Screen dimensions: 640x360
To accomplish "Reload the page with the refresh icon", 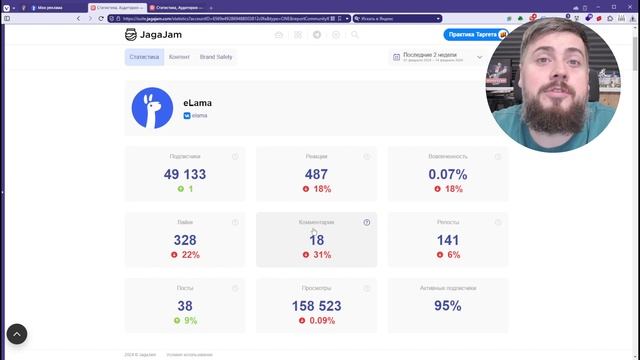I will point(101,18).
